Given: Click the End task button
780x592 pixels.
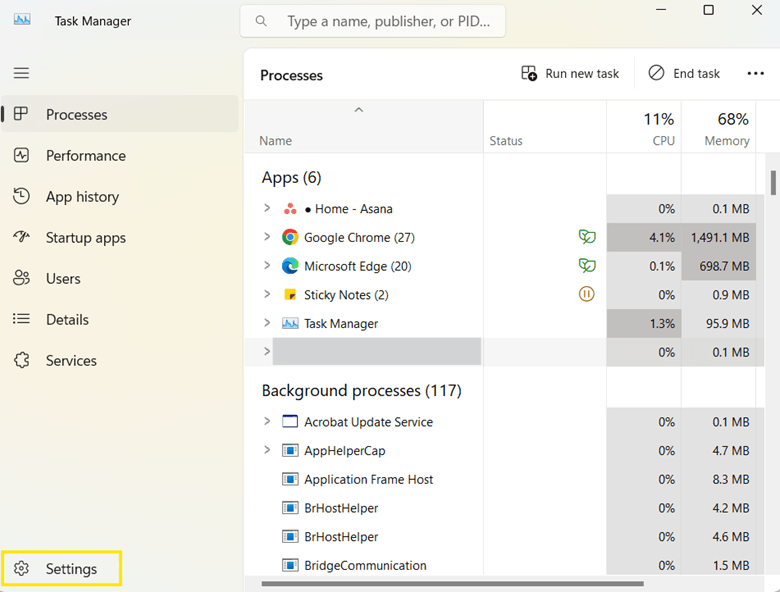Looking at the screenshot, I should click(684, 73).
